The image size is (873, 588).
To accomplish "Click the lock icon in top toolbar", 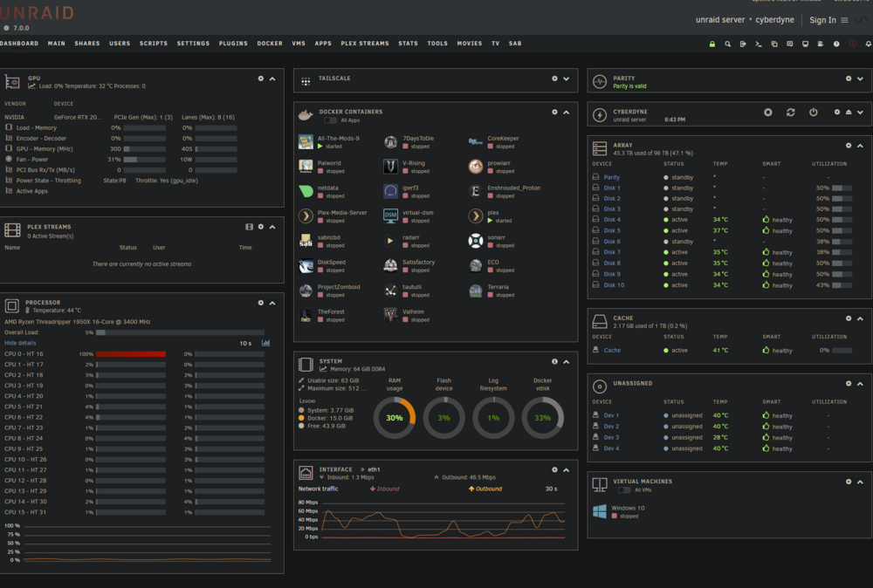I will (x=712, y=44).
